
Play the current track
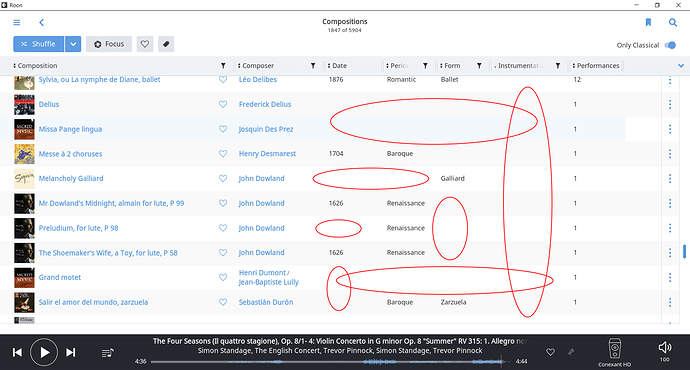(44, 352)
